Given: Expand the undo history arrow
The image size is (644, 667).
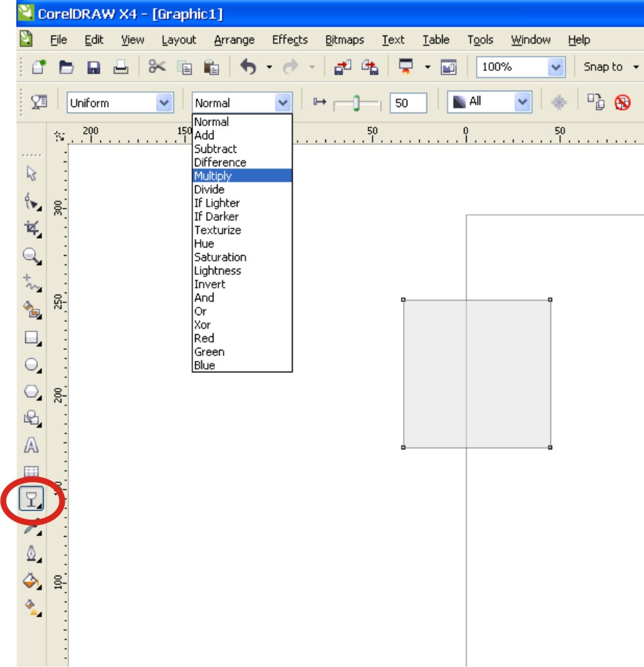Looking at the screenshot, I should coord(269,67).
